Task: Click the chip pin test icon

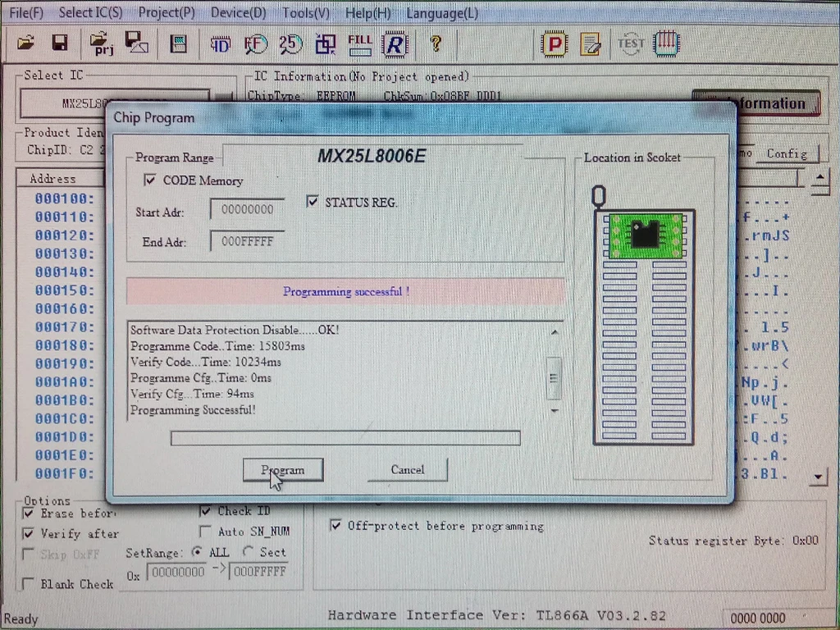Action: click(x=666, y=43)
